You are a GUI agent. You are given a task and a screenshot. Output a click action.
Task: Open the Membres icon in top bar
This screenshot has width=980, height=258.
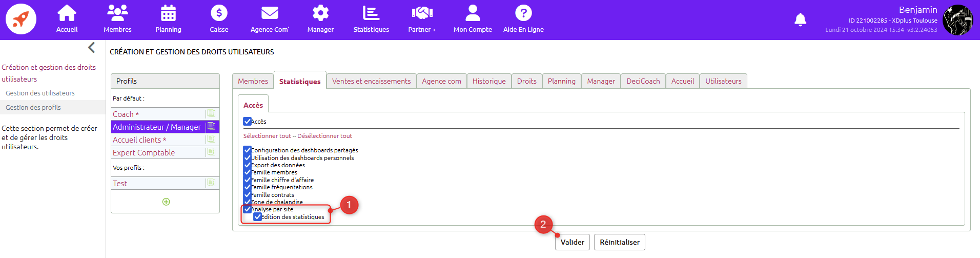click(117, 13)
